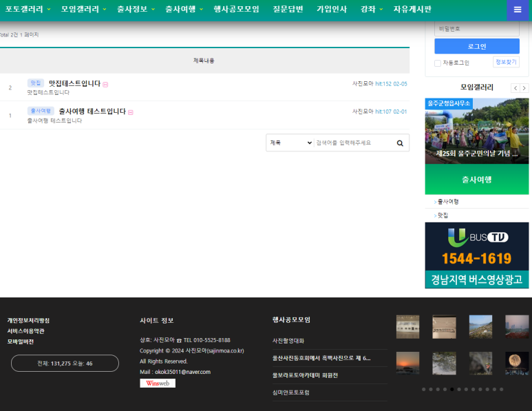Enable the 자동로그인 checkbox

click(438, 63)
